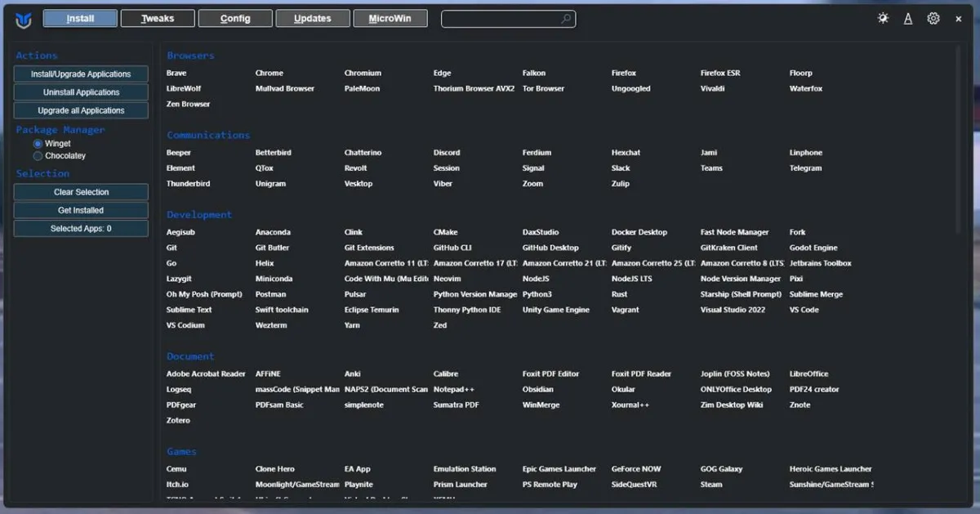Viewport: 980px width, 514px height.
Task: Select Godot Engine entry
Action: pyautogui.click(x=813, y=248)
